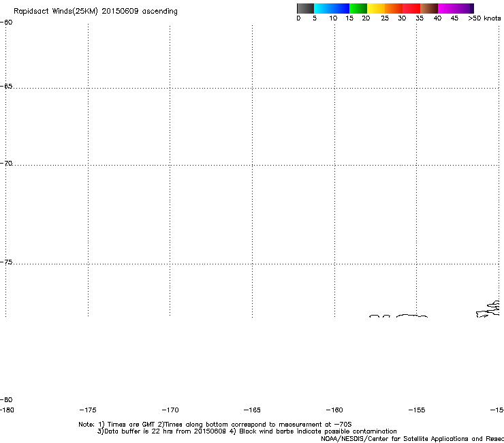Click the -65 latitude axis label
504x443 pixels.
(6, 87)
